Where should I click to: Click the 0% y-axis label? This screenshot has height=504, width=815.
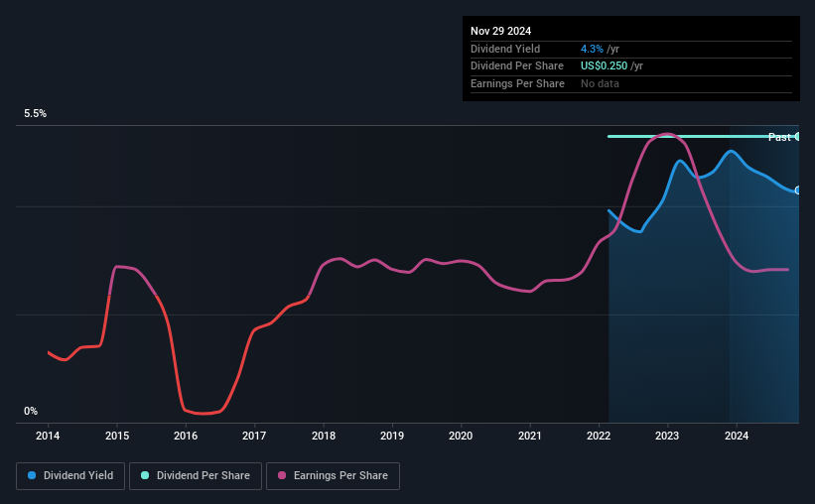click(x=31, y=411)
